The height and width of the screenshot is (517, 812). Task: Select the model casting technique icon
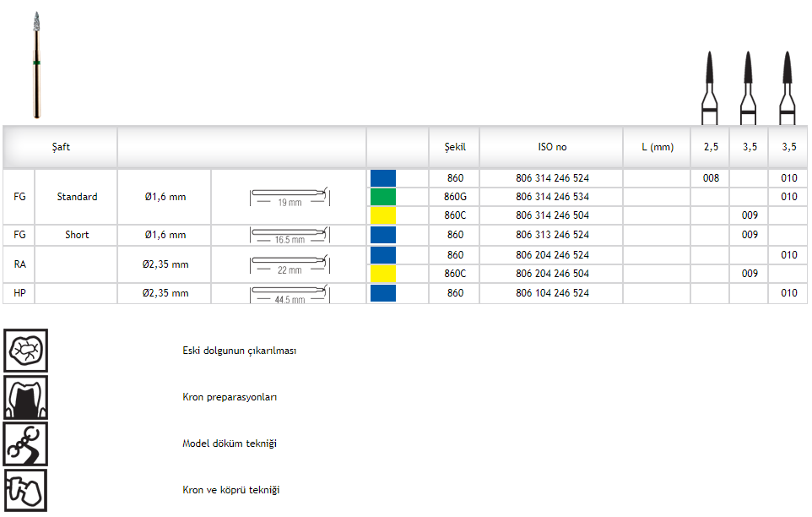tap(25, 444)
